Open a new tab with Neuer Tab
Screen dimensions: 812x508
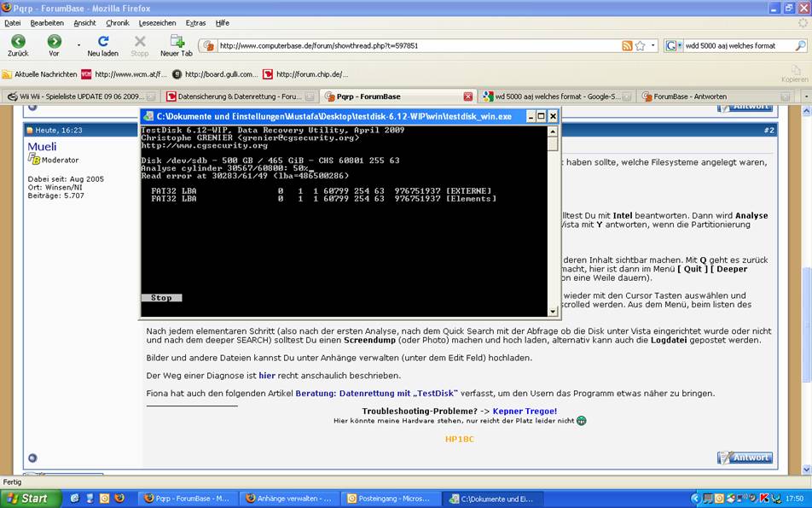click(177, 42)
